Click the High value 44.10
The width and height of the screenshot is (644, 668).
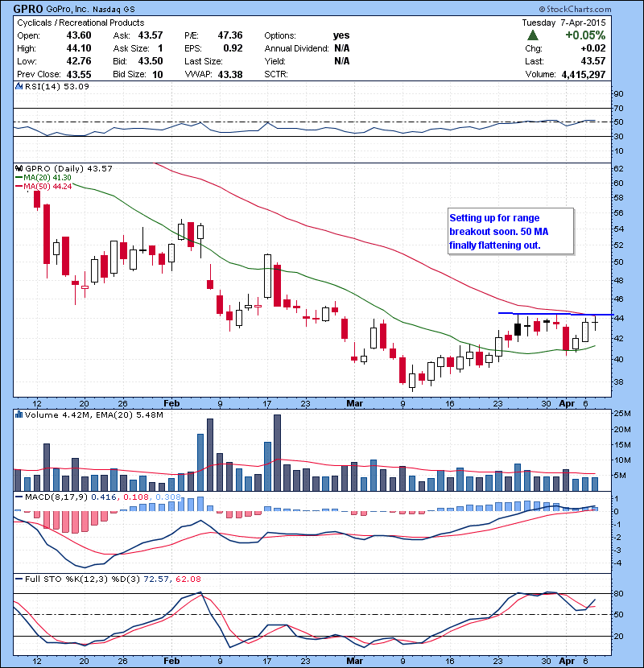[79, 48]
